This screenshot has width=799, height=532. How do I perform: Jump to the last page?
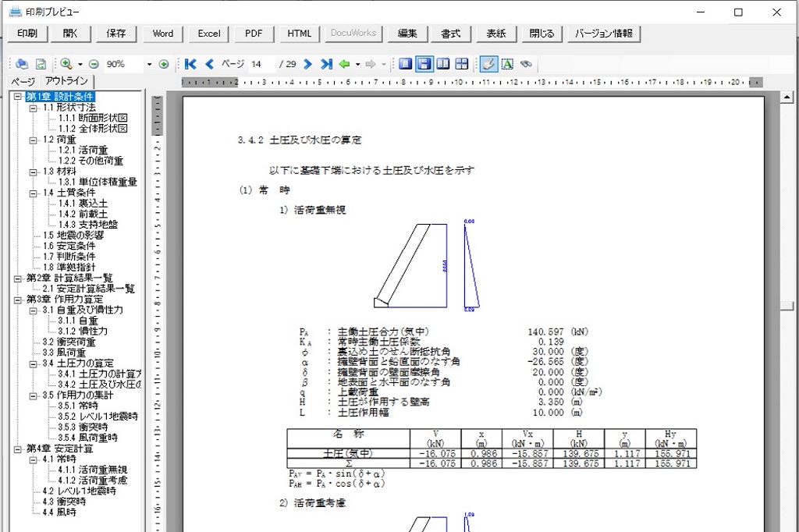[326, 64]
